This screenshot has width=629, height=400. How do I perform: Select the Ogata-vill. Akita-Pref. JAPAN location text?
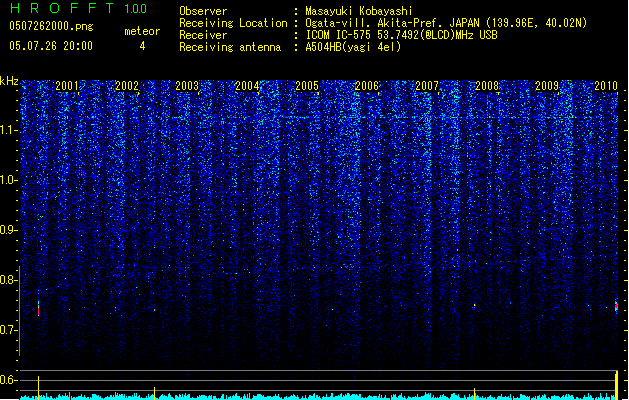pyautogui.click(x=446, y=23)
